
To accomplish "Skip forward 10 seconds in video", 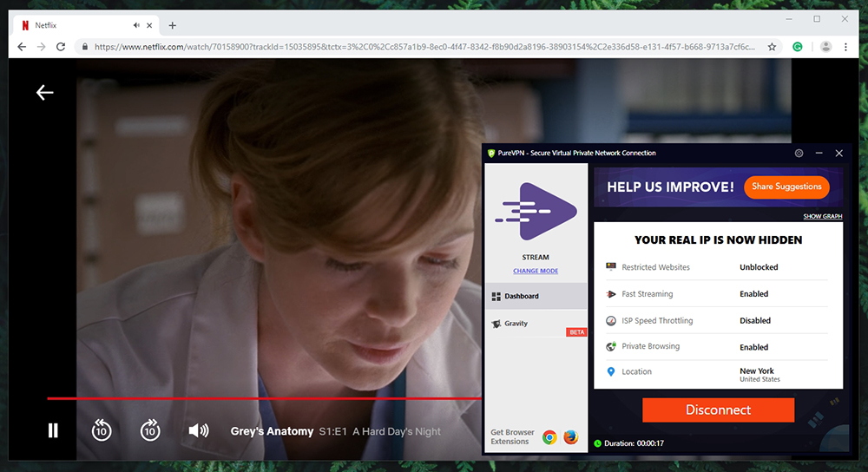I will pos(150,430).
